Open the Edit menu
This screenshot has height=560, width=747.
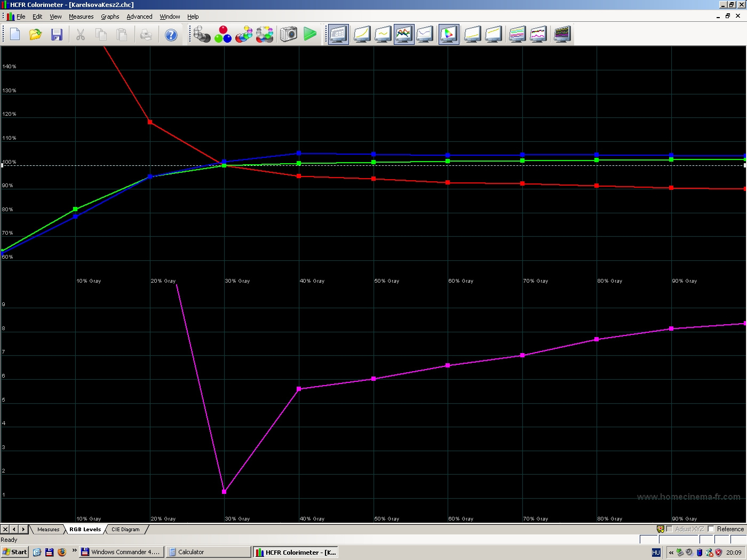click(x=37, y=17)
